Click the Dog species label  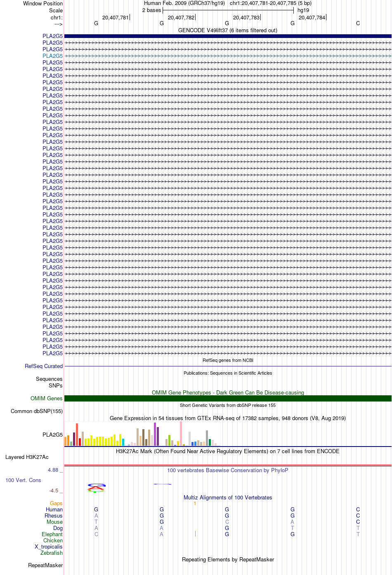(x=58, y=528)
